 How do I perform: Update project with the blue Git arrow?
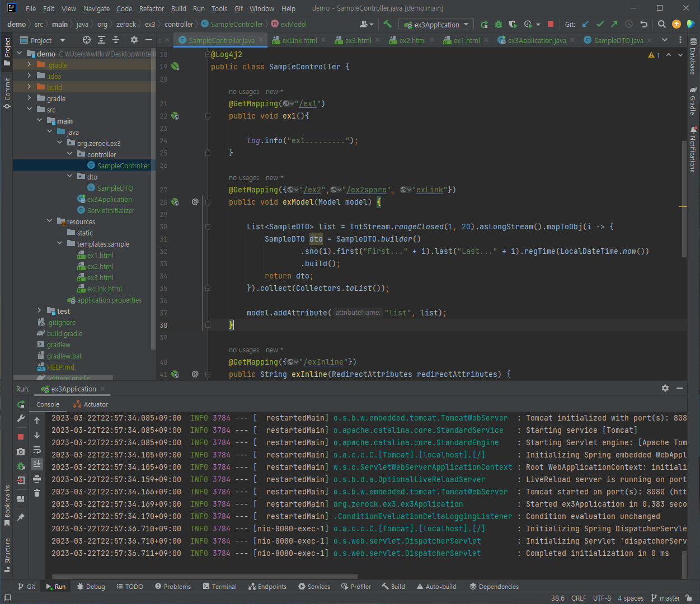click(585, 24)
